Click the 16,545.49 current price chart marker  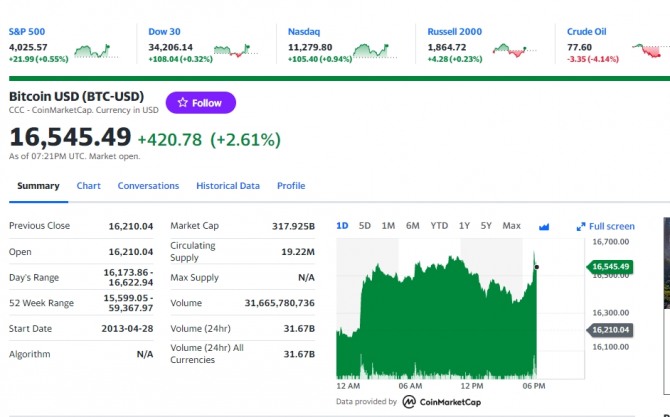[x=610, y=267]
